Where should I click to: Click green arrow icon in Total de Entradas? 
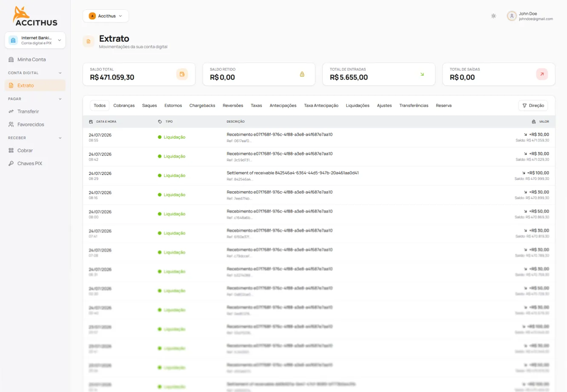coord(422,74)
